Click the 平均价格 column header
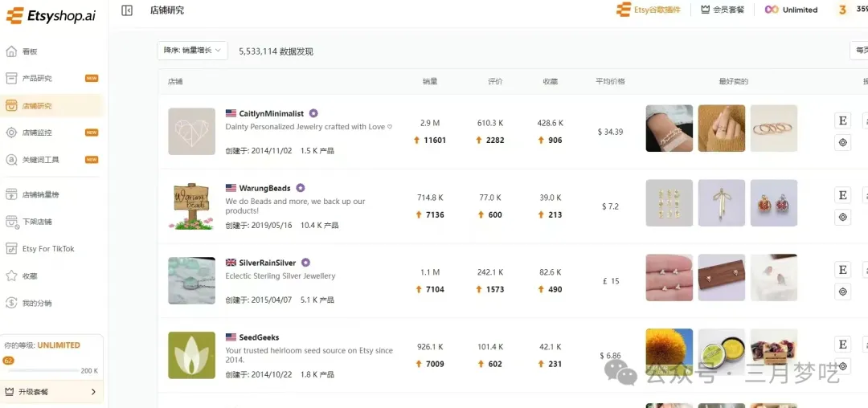Image resolution: width=868 pixels, height=408 pixels. pyautogui.click(x=610, y=82)
